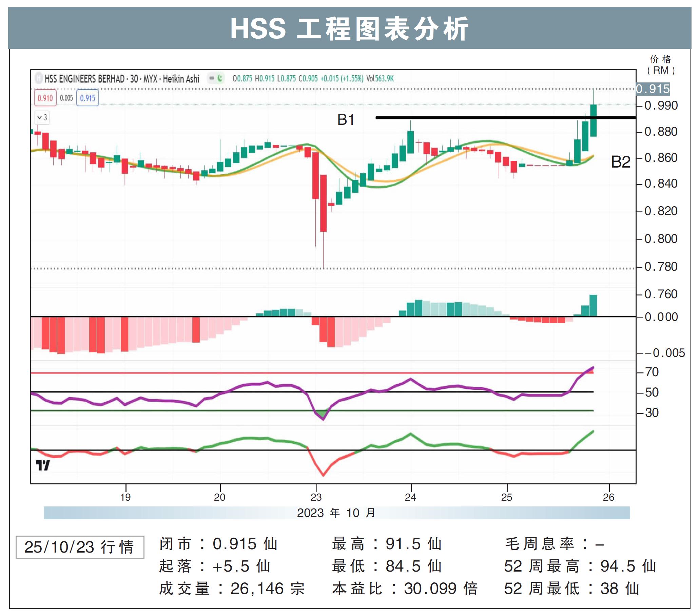
Task: Click the 最高：91.5 仙 text
Action: click(x=387, y=544)
